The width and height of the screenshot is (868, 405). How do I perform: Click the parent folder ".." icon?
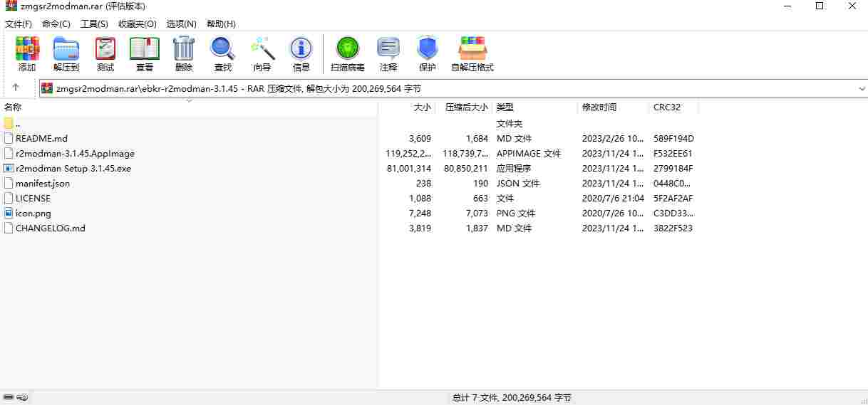pyautogui.click(x=9, y=123)
